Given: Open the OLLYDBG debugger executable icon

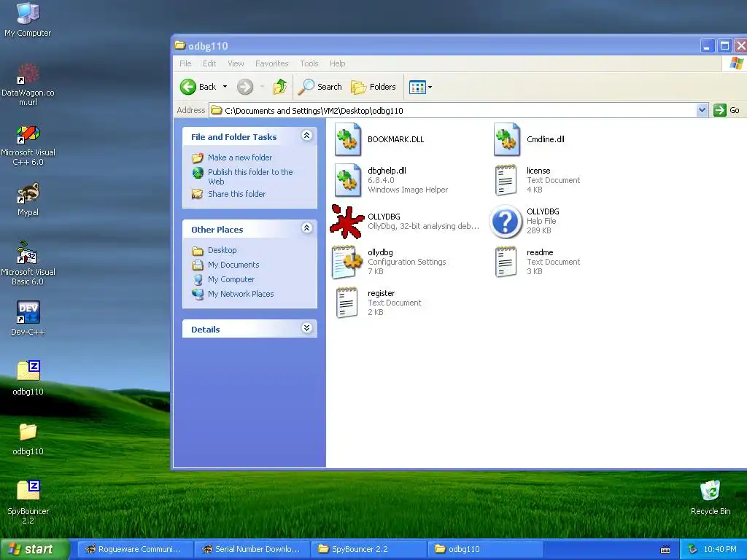Looking at the screenshot, I should pyautogui.click(x=347, y=222).
